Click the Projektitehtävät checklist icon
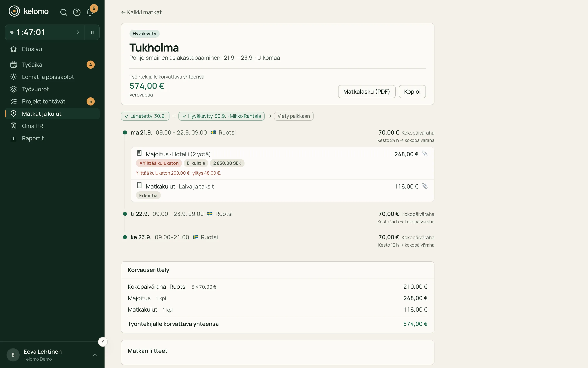Image resolution: width=588 pixels, height=368 pixels. pyautogui.click(x=13, y=101)
